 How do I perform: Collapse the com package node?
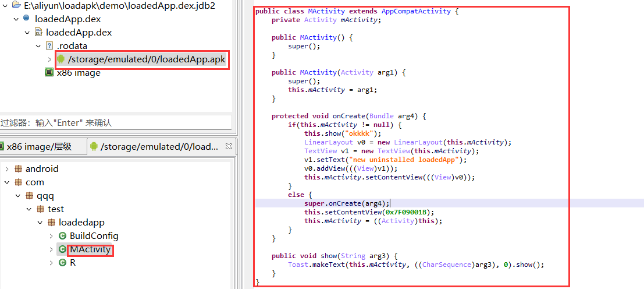pyautogui.click(x=6, y=182)
